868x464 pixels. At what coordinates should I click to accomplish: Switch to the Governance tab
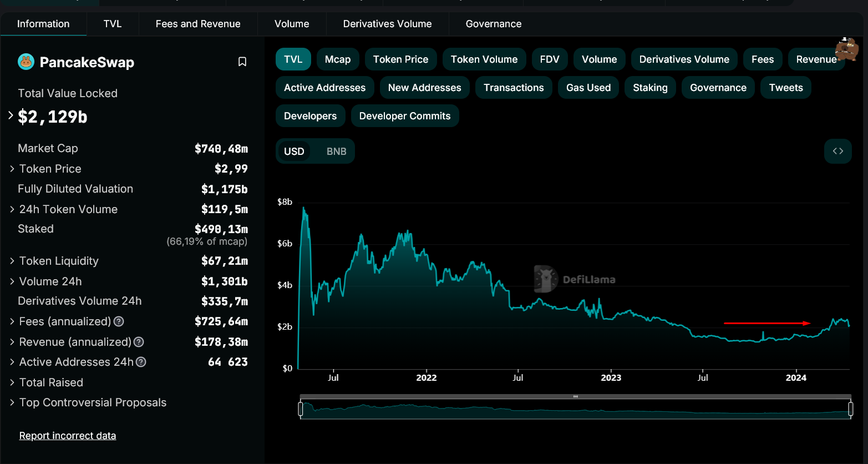click(x=494, y=24)
